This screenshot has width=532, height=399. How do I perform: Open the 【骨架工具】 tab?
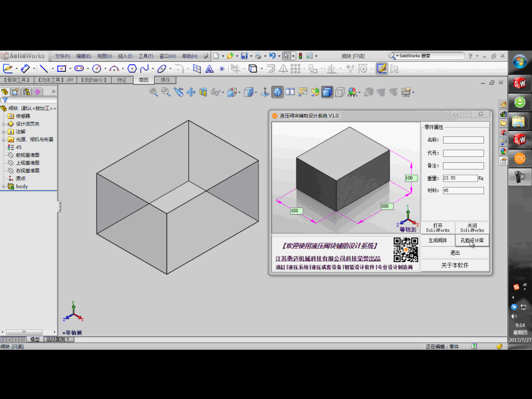[17, 80]
